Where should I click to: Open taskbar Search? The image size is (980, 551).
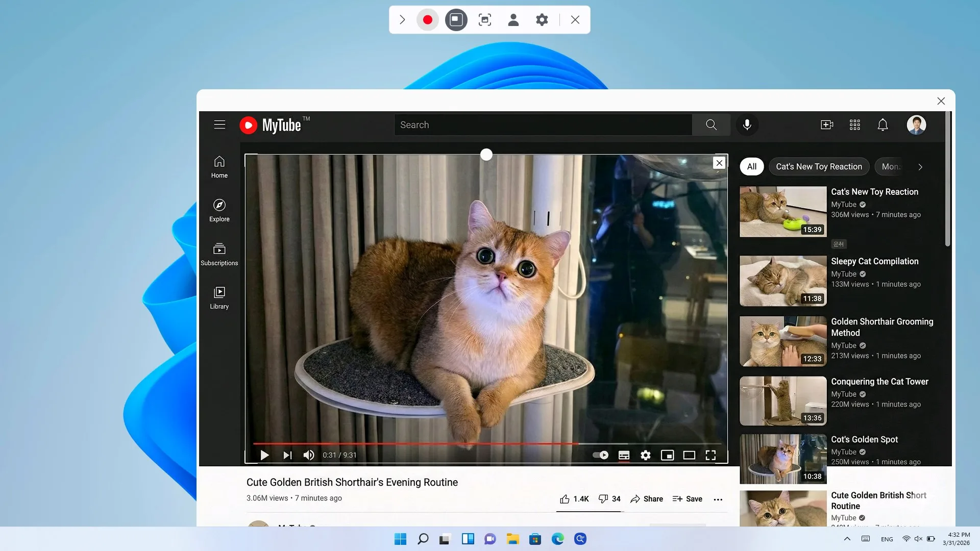tap(423, 539)
